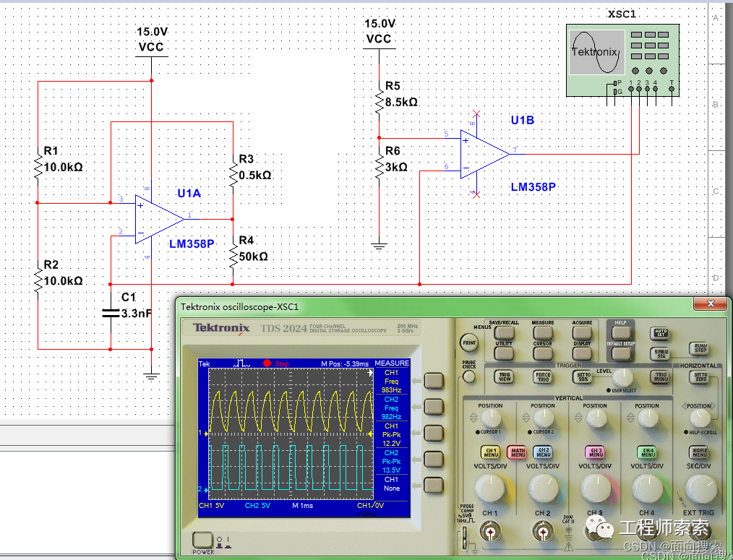Open the red MATH MENU button
The image size is (733, 560).
coord(517,452)
